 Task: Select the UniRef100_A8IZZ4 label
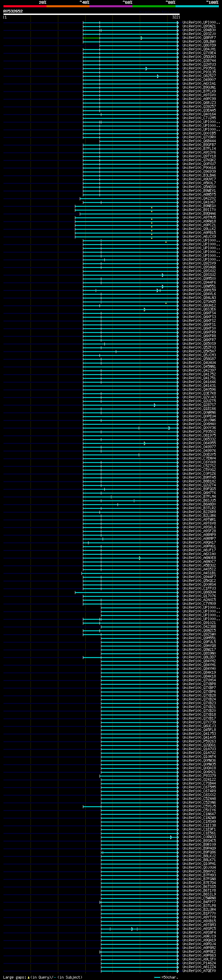pos(199,967)
